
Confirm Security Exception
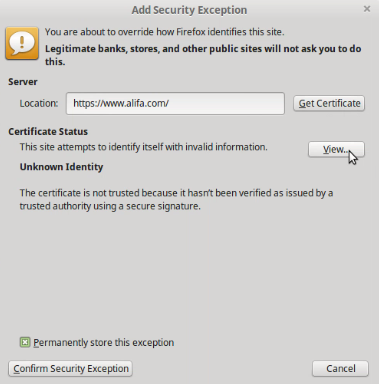pyautogui.click(x=70, y=369)
